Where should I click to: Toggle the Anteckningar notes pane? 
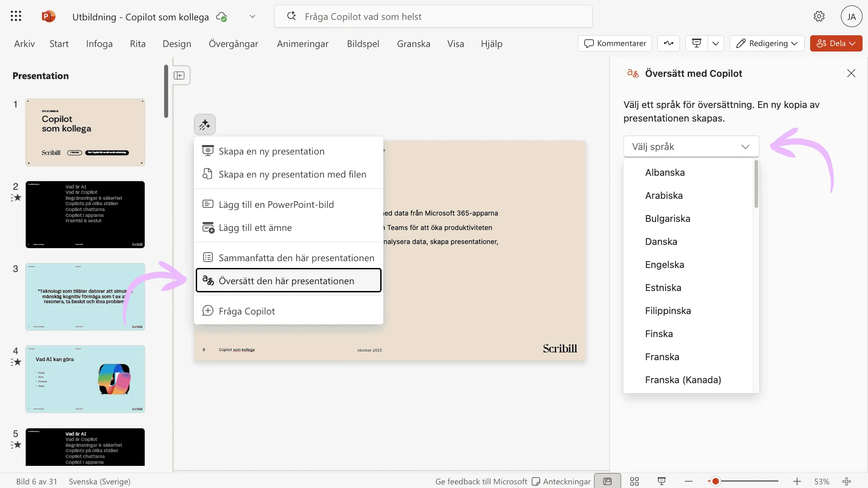561,481
